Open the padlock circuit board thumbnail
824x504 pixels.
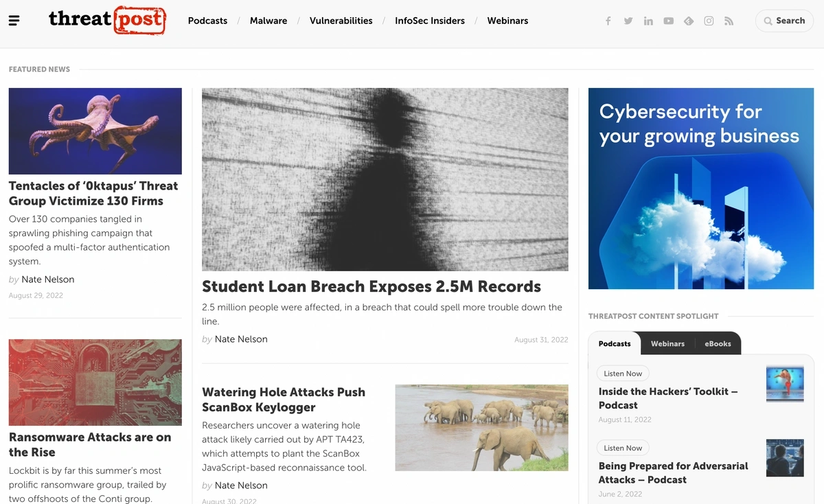[95, 382]
